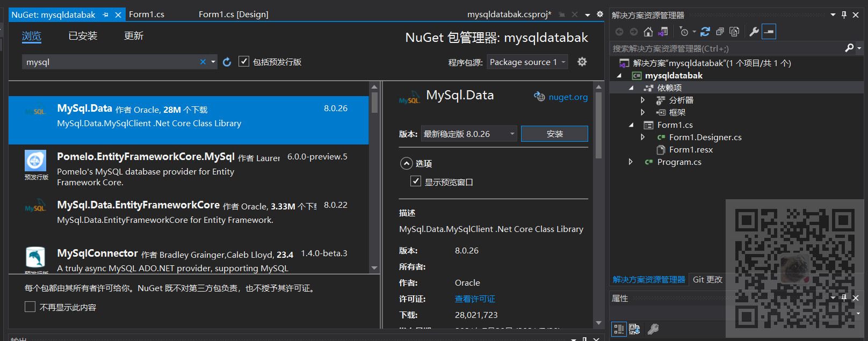Pin the Properties panel
Screen dimensions: 868x341
point(844,298)
